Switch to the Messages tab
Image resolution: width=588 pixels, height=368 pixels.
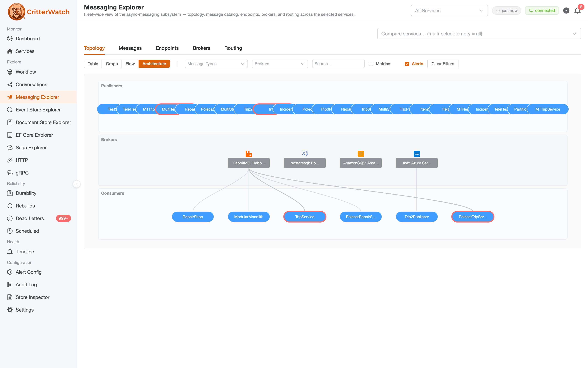point(130,48)
